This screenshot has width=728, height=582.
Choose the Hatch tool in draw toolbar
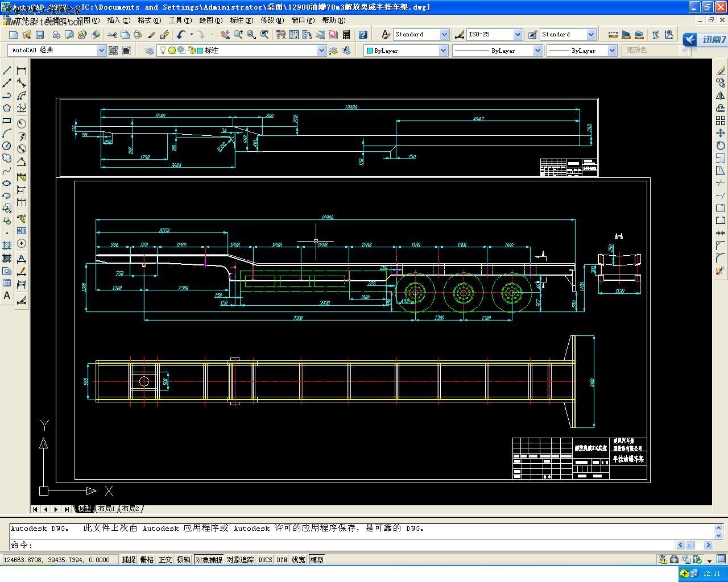tap(7, 246)
